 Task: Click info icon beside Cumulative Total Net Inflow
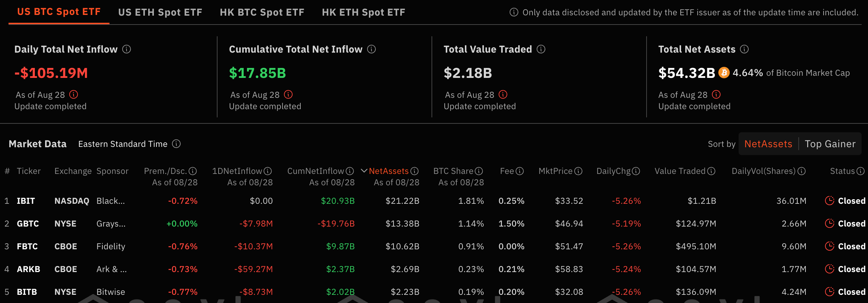[x=371, y=49]
